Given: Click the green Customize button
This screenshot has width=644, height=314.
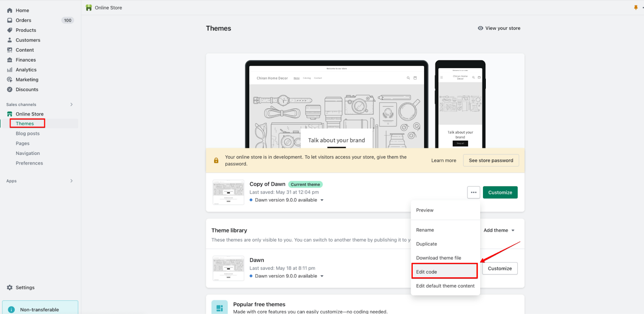Looking at the screenshot, I should (500, 192).
